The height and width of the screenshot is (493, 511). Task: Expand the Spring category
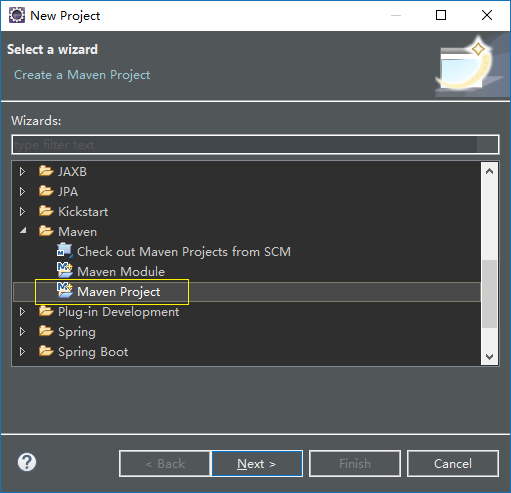(x=22, y=332)
